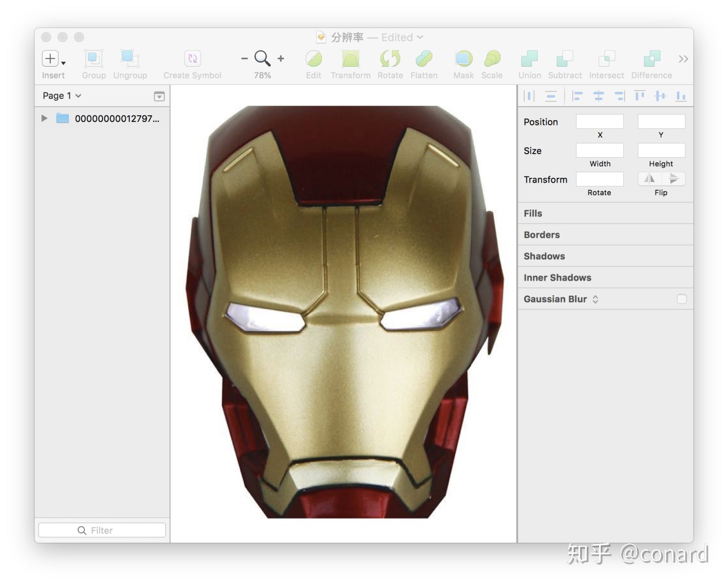Click the Rotate tool in toolbar
The width and height of the screenshot is (728, 584).
(390, 59)
